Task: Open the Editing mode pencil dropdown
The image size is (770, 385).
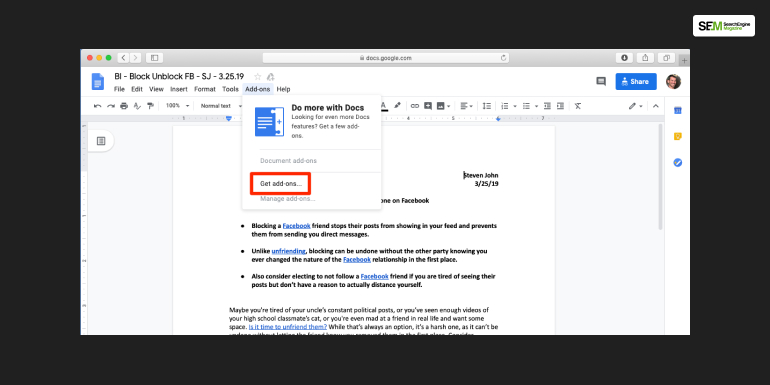Action: tap(635, 106)
